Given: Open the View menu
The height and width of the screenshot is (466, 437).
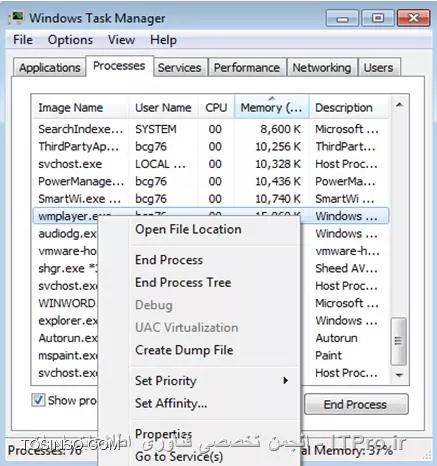Looking at the screenshot, I should [x=121, y=40].
